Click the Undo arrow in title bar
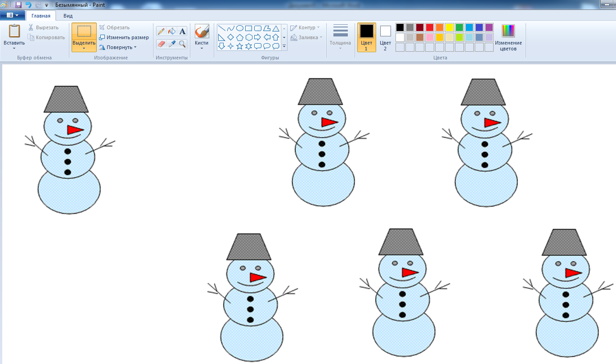 tap(28, 5)
